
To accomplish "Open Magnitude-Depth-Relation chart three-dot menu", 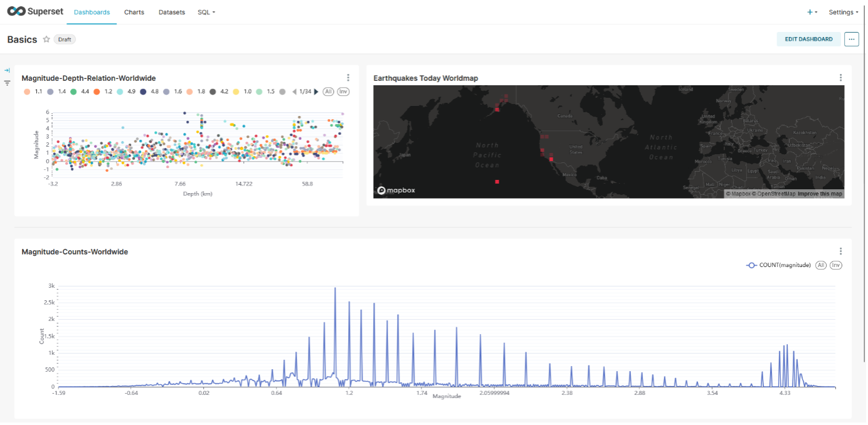I will (348, 78).
